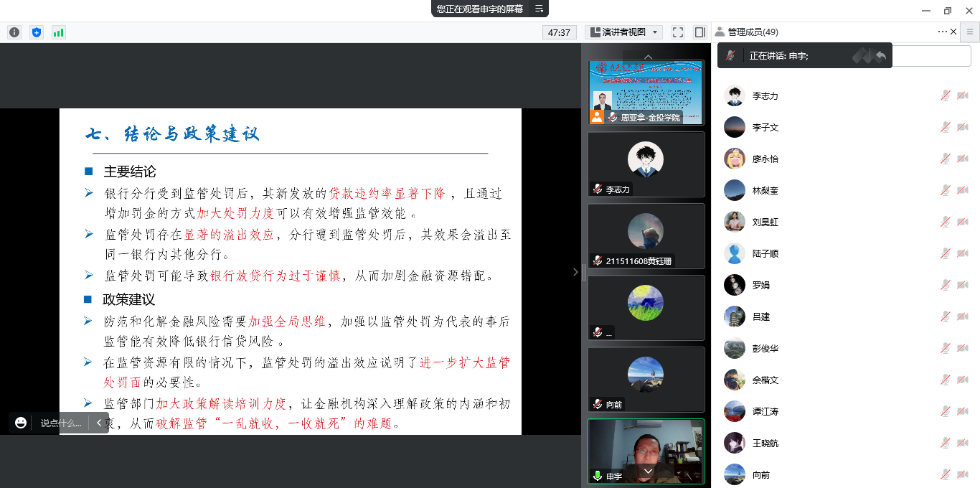Viewport: 980px width, 488px height.
Task: Toggle microphone for 廖永怡 in member list
Action: pyautogui.click(x=946, y=159)
